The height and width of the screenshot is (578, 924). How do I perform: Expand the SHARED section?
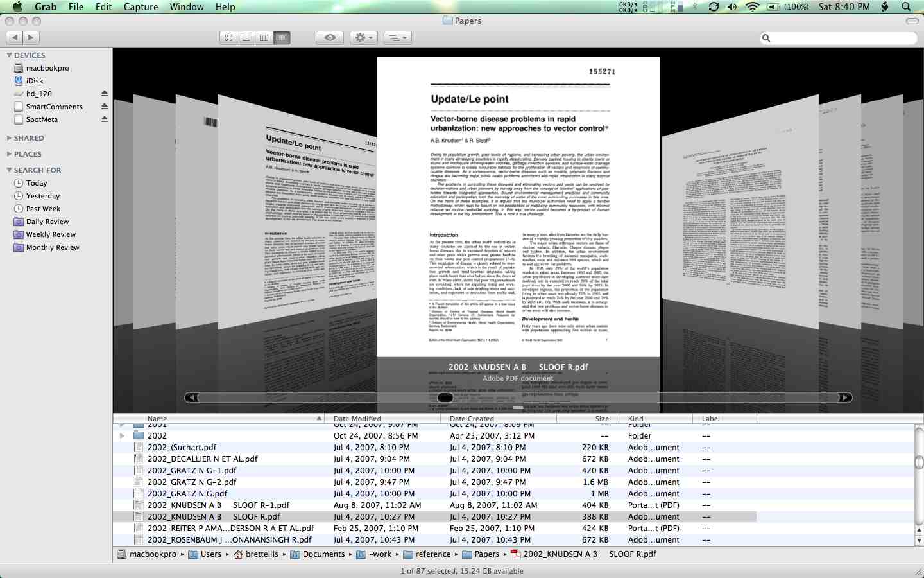tap(9, 138)
